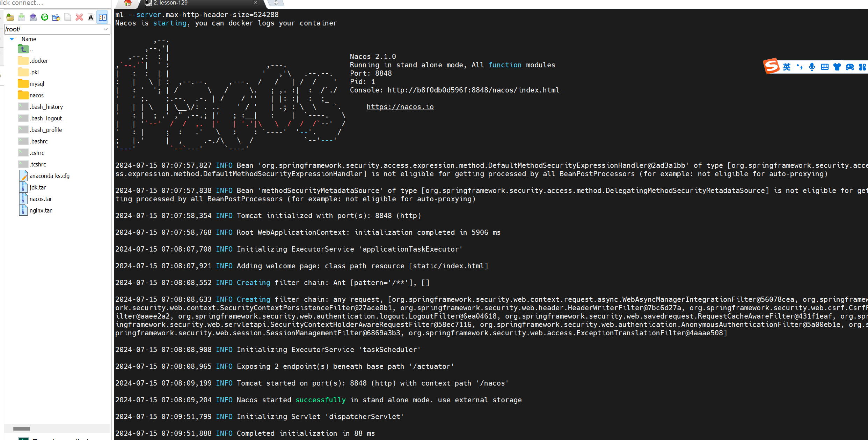Select the .cshrc file
This screenshot has width=868, height=440.
click(31, 153)
